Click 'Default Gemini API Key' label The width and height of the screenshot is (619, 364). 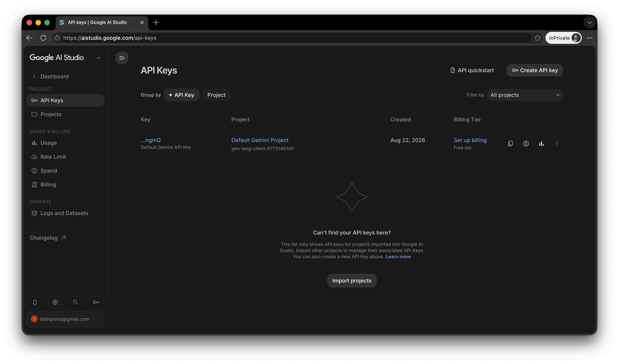pyautogui.click(x=166, y=147)
